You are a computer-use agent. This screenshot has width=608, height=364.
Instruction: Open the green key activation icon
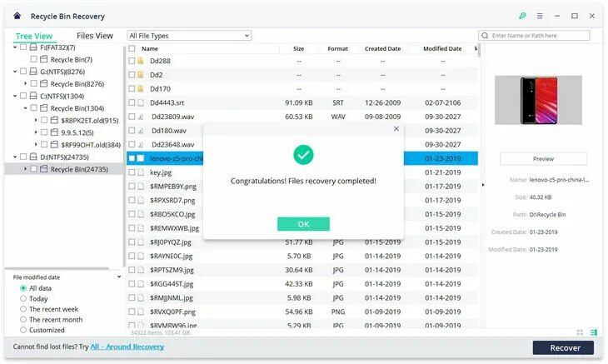coord(522,16)
